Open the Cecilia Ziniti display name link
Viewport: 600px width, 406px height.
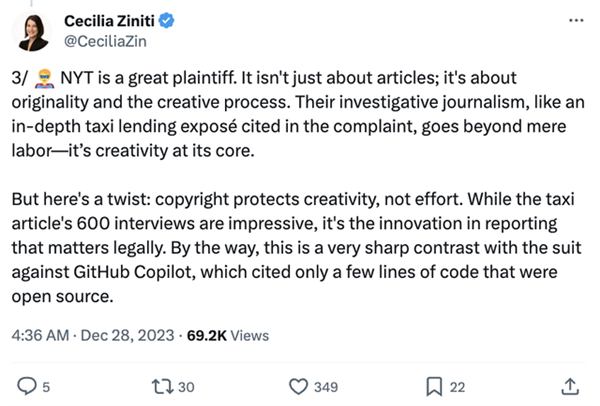click(x=109, y=21)
